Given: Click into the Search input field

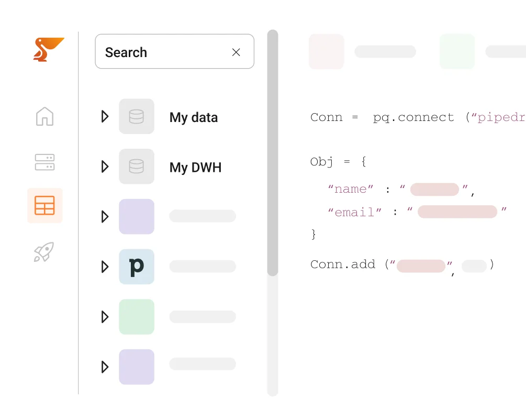Looking at the screenshot, I should [x=162, y=52].
